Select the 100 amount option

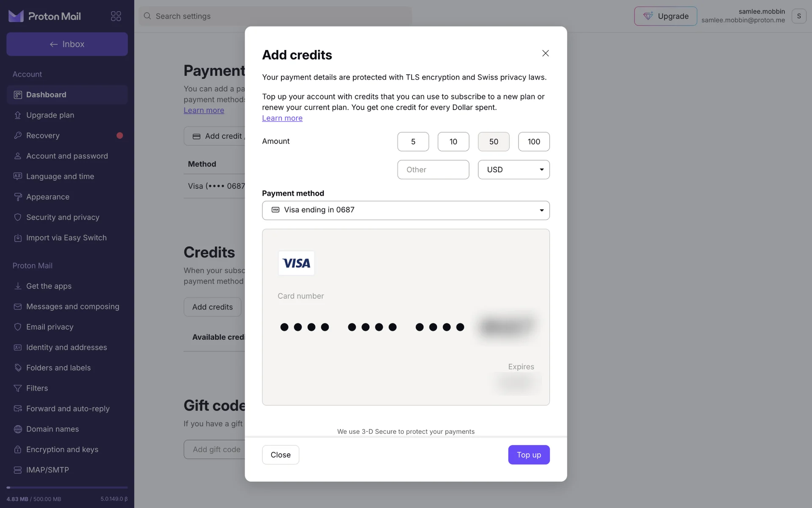point(533,142)
